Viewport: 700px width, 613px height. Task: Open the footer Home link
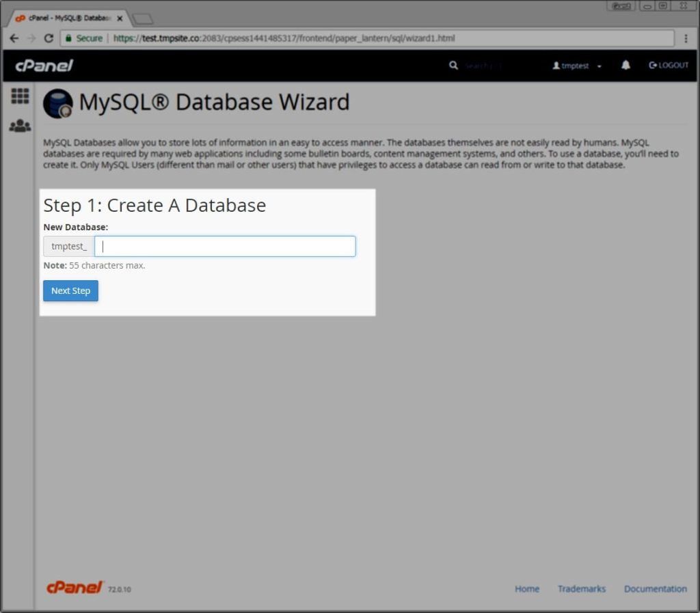tap(527, 589)
